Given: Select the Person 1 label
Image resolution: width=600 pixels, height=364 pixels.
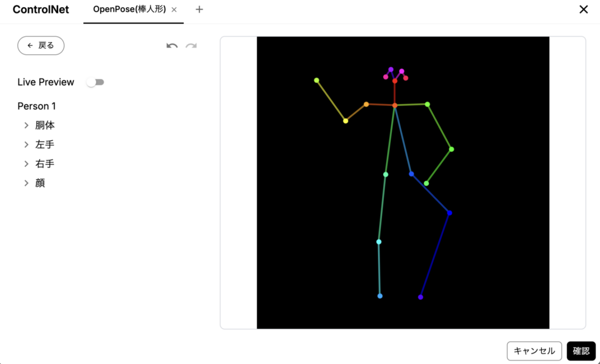Looking at the screenshot, I should 37,106.
